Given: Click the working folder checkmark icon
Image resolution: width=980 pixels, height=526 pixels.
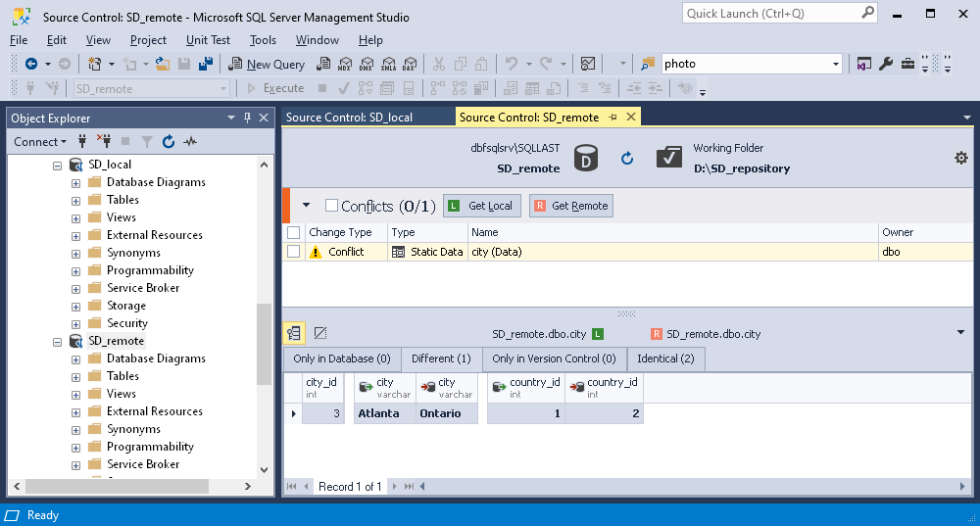Looking at the screenshot, I should click(668, 158).
